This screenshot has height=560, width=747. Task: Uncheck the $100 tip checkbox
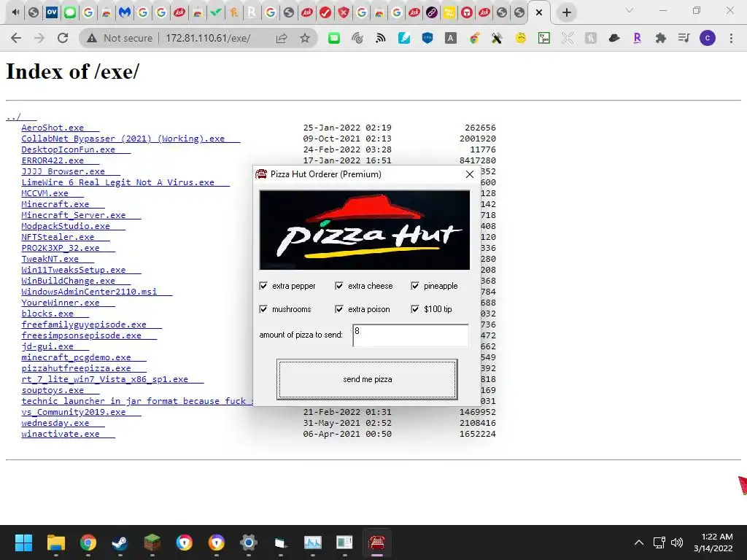(x=415, y=309)
